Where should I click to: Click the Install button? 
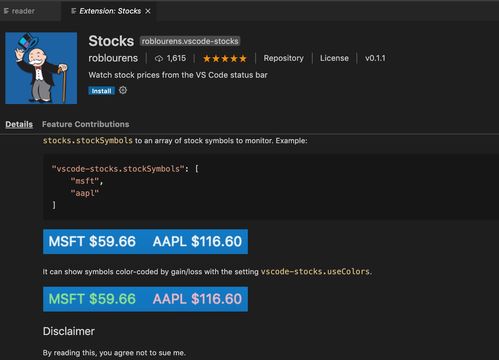pos(101,91)
